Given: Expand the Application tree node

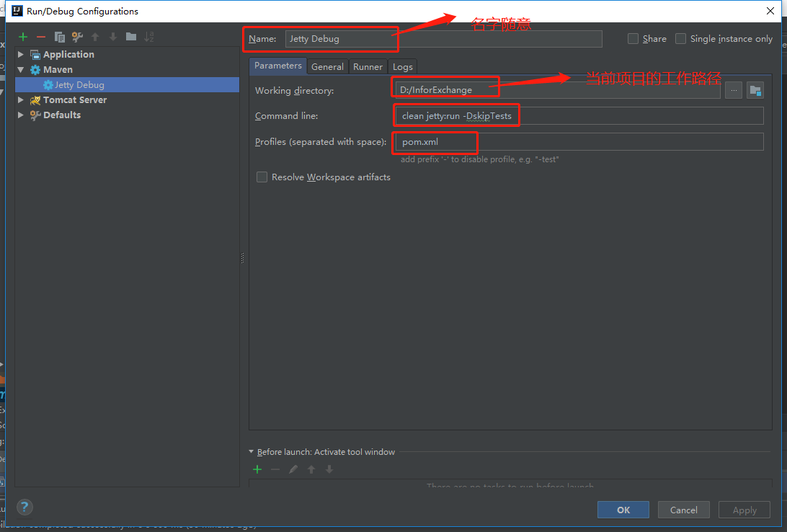Looking at the screenshot, I should pyautogui.click(x=20, y=54).
